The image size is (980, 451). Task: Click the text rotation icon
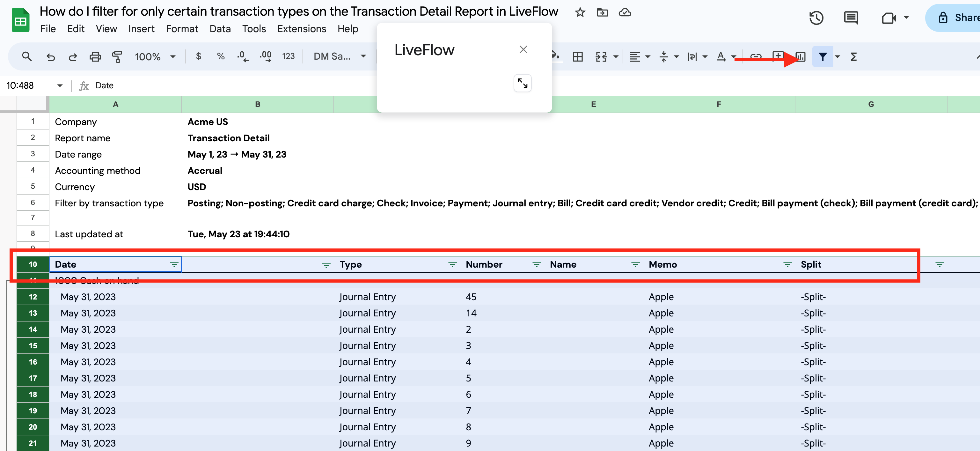(721, 57)
